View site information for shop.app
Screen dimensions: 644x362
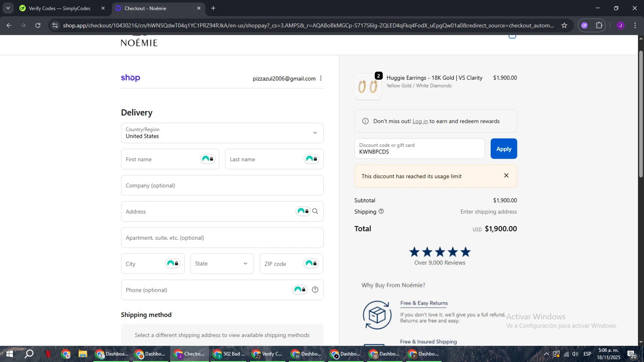[x=55, y=25]
